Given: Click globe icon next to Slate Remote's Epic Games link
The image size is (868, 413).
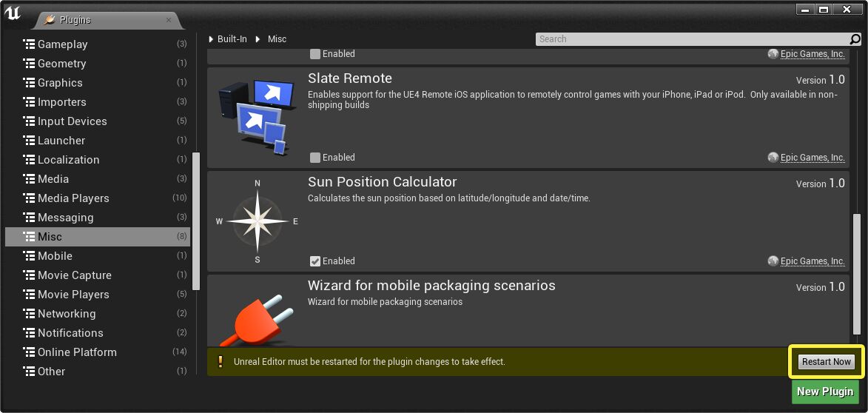Looking at the screenshot, I should coord(773,157).
